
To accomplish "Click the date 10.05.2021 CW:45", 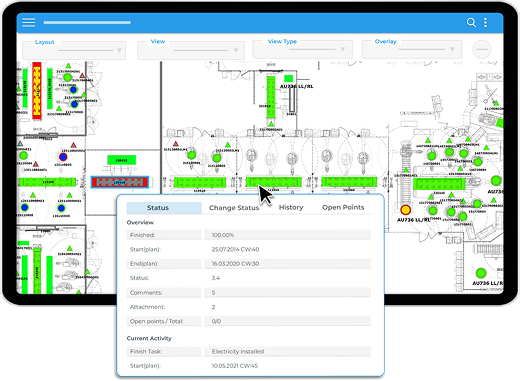I will tap(235, 366).
